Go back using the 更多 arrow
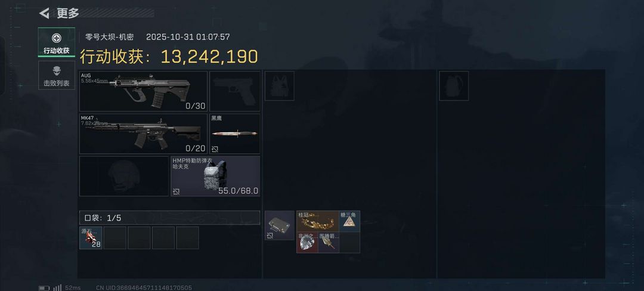Screen dimensions: 644x291 tap(44, 13)
